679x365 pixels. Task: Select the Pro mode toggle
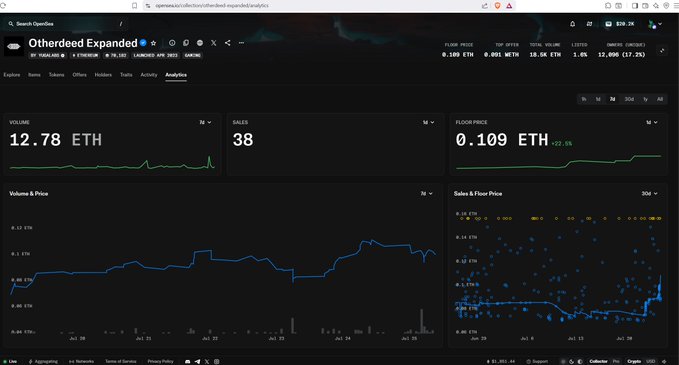click(x=616, y=361)
